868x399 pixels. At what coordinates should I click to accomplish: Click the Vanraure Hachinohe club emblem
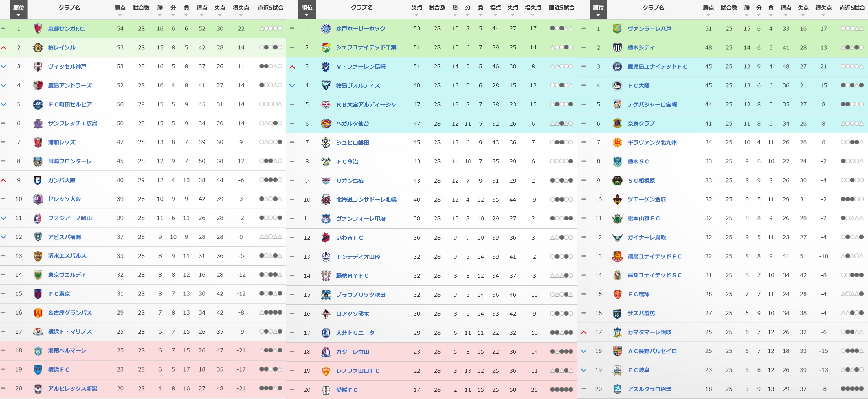pyautogui.click(x=617, y=29)
